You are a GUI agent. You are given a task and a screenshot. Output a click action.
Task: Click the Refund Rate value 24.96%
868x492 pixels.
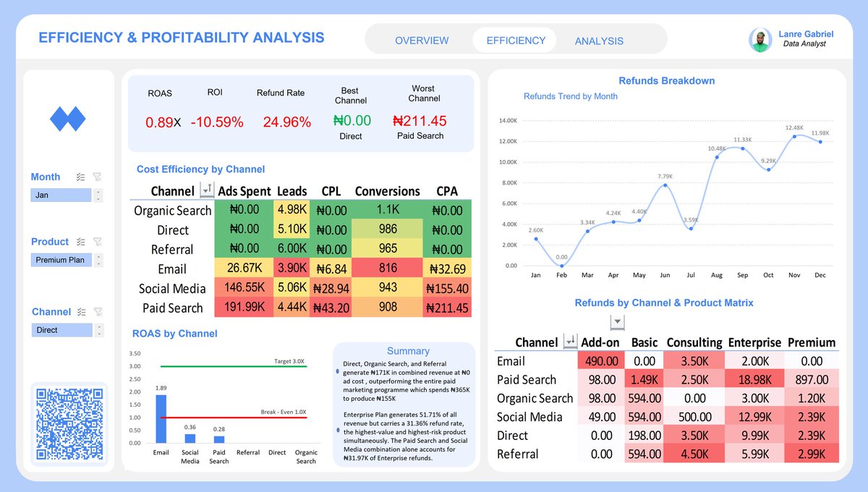click(286, 122)
